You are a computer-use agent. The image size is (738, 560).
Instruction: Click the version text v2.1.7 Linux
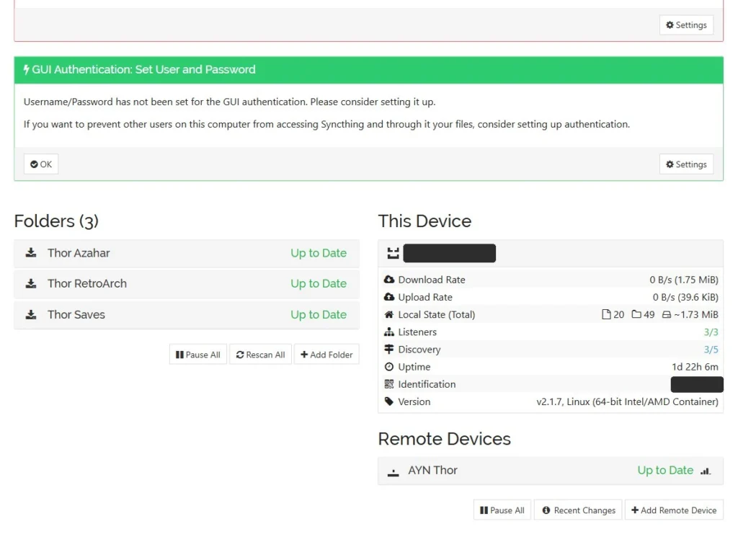click(628, 401)
